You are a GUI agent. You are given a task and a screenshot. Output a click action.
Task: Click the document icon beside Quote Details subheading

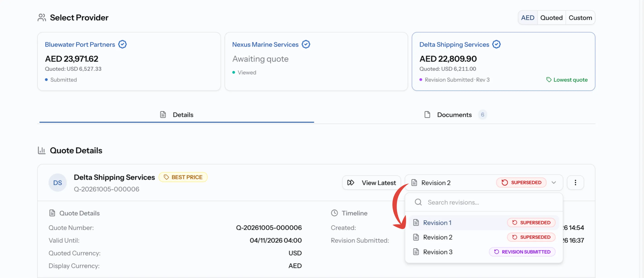[52, 213]
